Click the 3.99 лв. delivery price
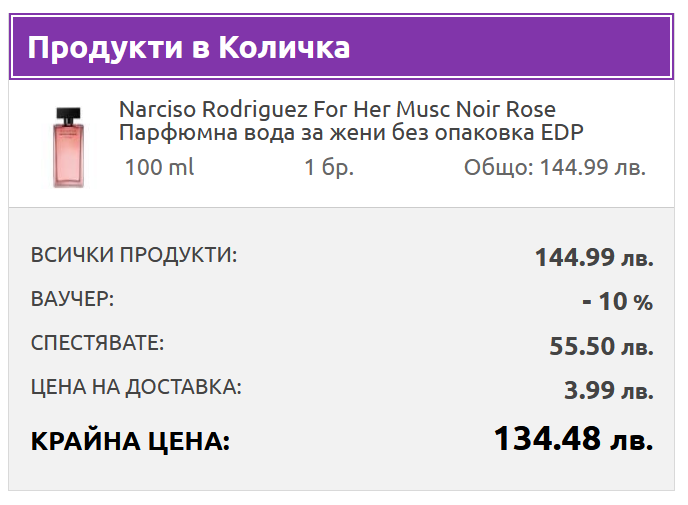 coord(608,391)
